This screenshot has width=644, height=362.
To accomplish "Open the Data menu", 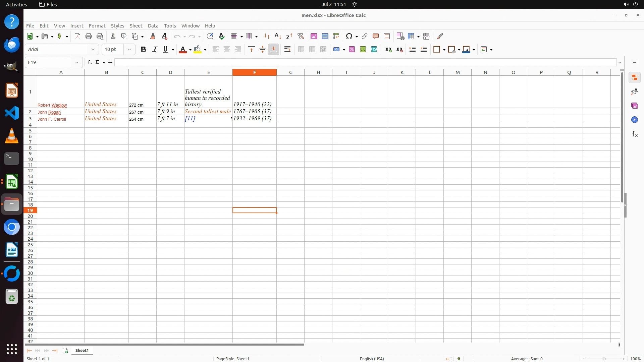I will tap(153, 25).
